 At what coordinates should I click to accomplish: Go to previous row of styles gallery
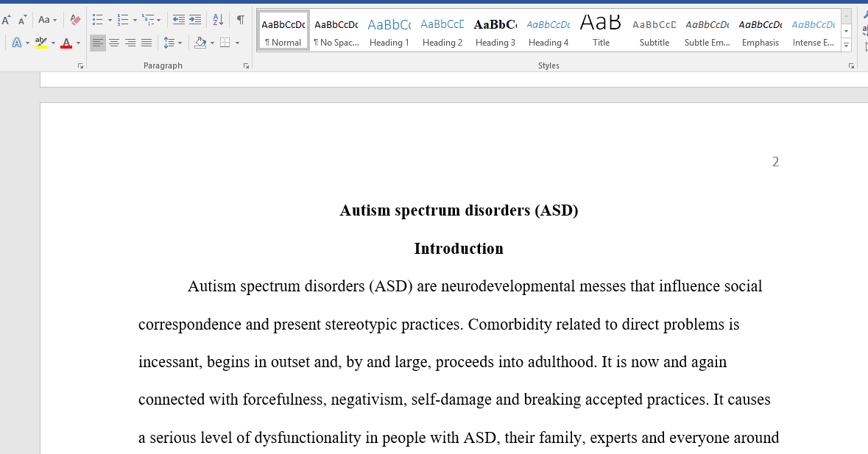point(847,17)
